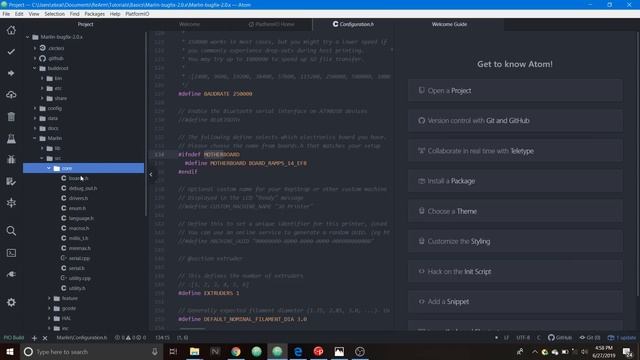
Task: Click the X icon next to PIO Build
Action: 45,338
